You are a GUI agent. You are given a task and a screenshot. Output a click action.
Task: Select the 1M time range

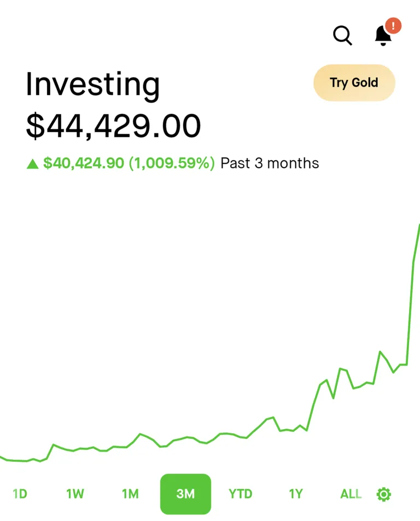point(130,494)
